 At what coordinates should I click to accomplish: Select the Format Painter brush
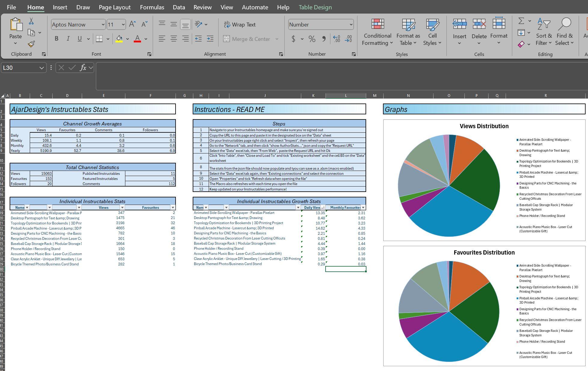click(31, 44)
